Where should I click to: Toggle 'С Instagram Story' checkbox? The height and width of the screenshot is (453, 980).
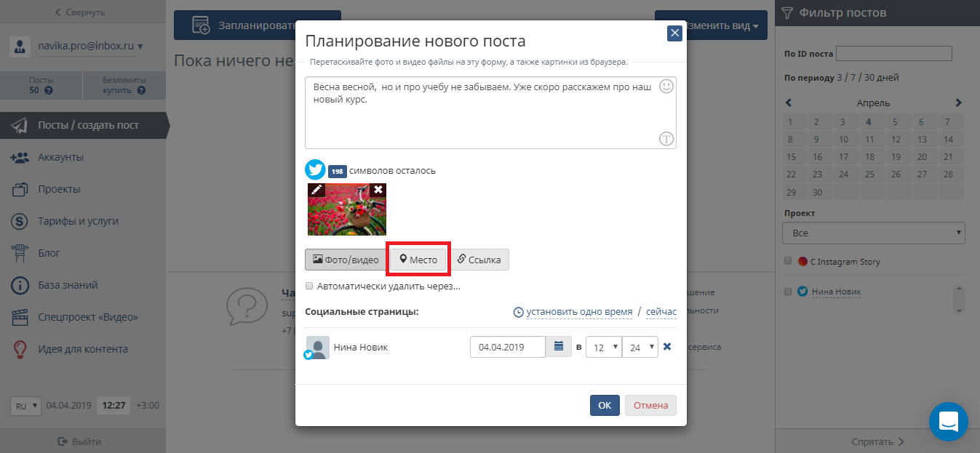pyautogui.click(x=788, y=261)
